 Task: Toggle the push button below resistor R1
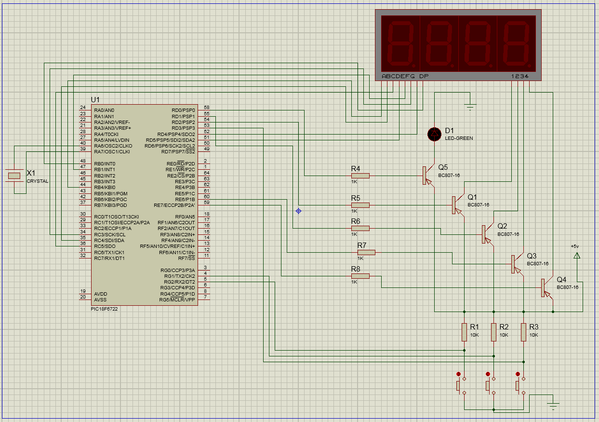click(x=461, y=385)
